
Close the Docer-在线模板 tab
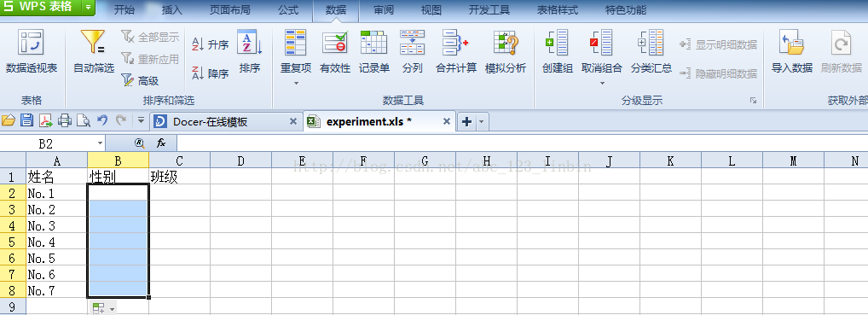tap(293, 122)
